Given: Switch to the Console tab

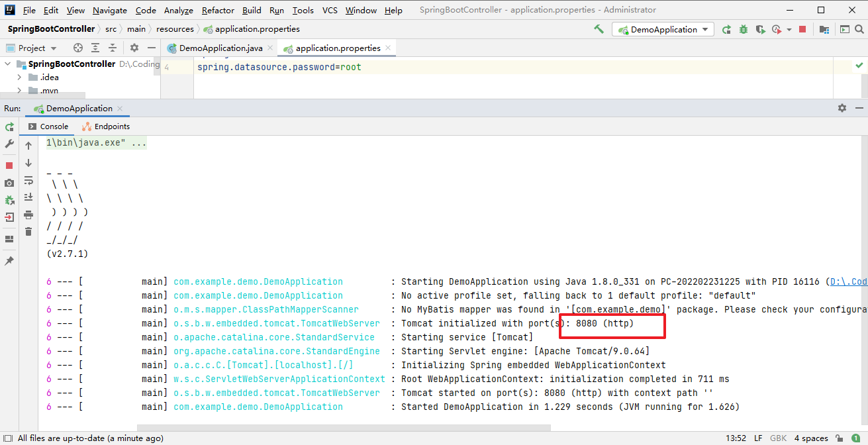Looking at the screenshot, I should 48,126.
